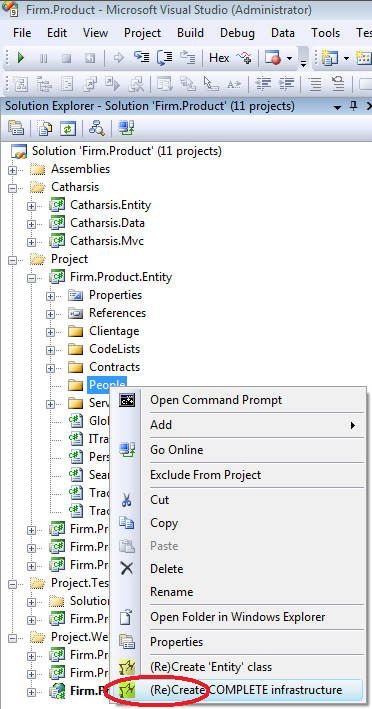Open Solution Explorer window position dropdown arrow
372x709 pixels.
click(337, 108)
